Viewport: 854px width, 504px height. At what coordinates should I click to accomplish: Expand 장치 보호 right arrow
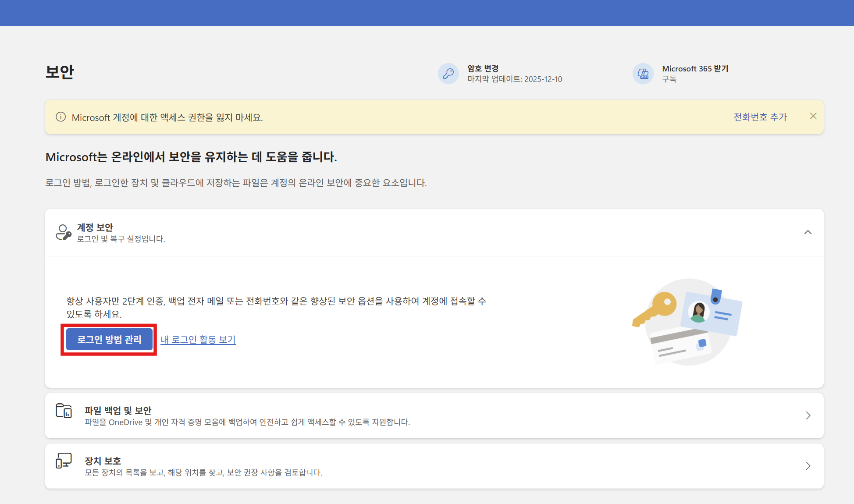click(x=808, y=466)
